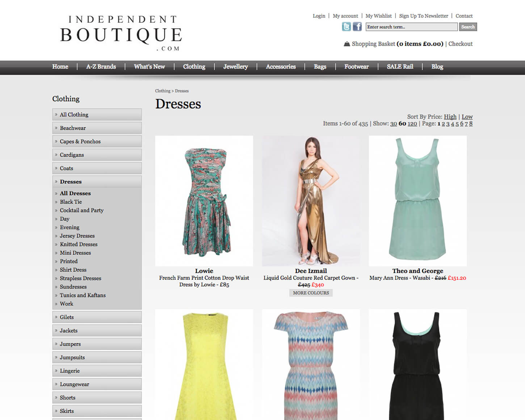Open the Contact page link
Screen dimensions: 525x420
(464, 16)
